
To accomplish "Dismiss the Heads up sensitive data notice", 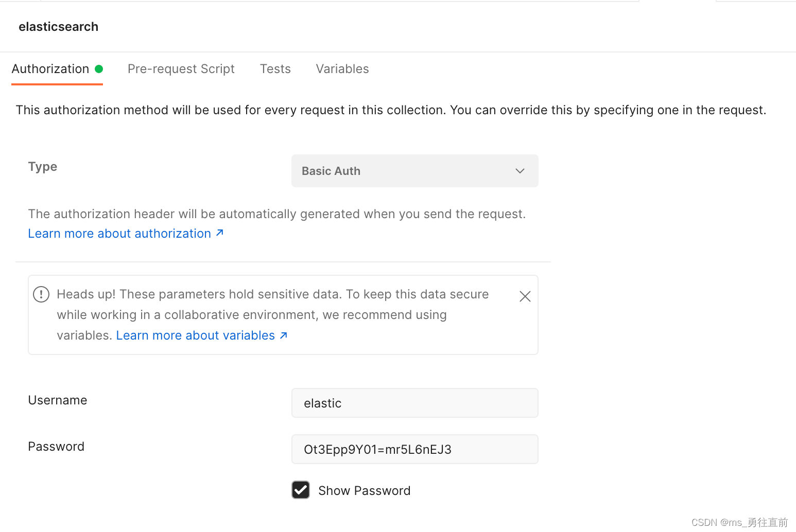I will pos(525,296).
